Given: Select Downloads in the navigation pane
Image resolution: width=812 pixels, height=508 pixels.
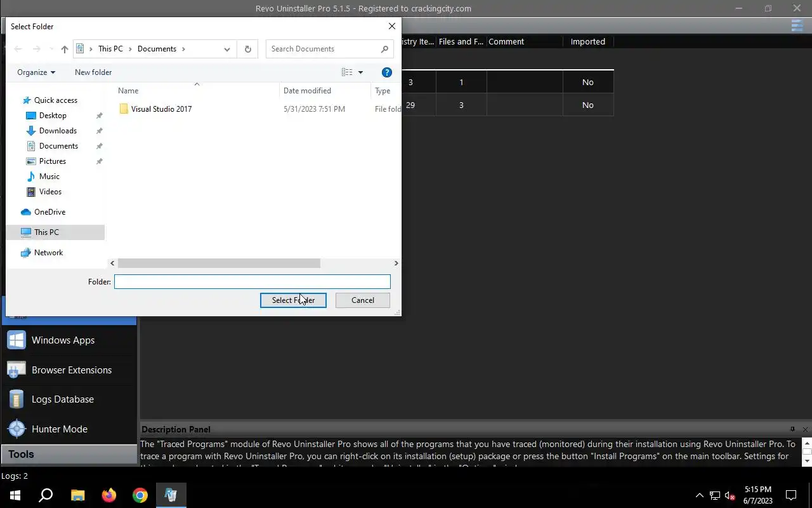Looking at the screenshot, I should [58, 131].
